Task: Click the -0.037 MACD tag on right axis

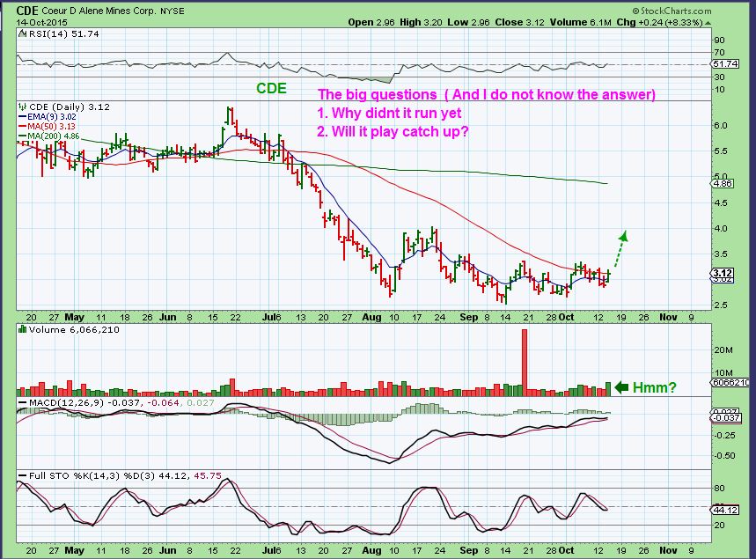Action: (727, 417)
